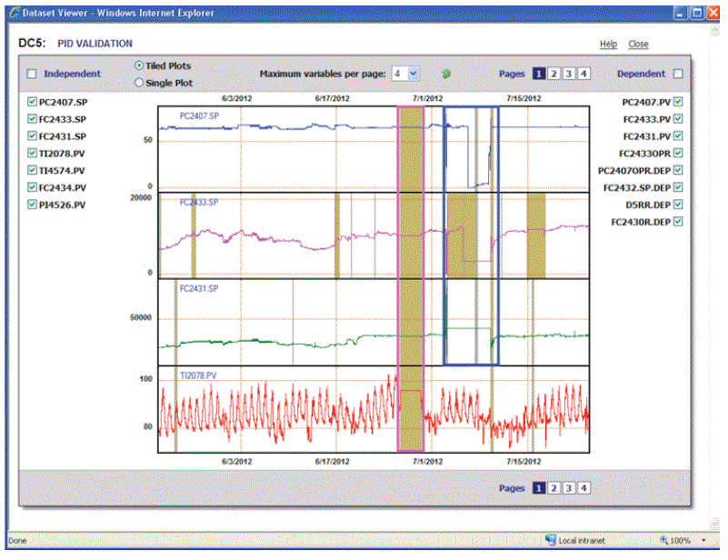Toggle the Dependent select-all checkbox
The image size is (728, 560).
click(x=678, y=74)
